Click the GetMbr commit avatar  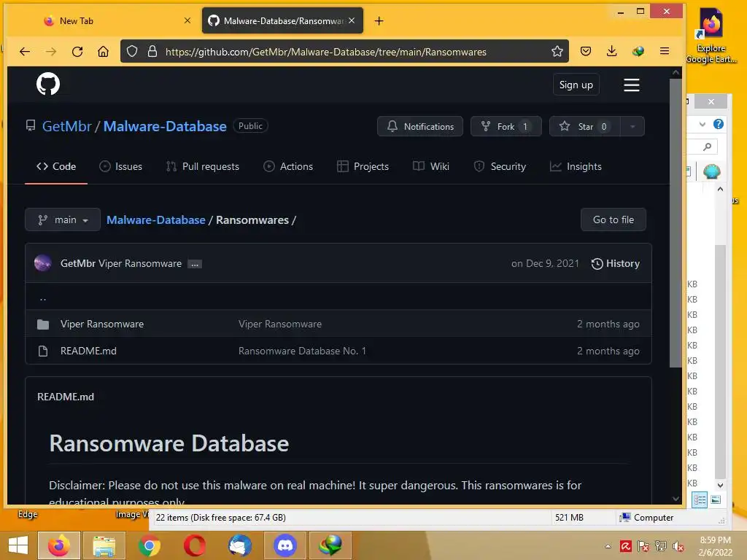[43, 262]
